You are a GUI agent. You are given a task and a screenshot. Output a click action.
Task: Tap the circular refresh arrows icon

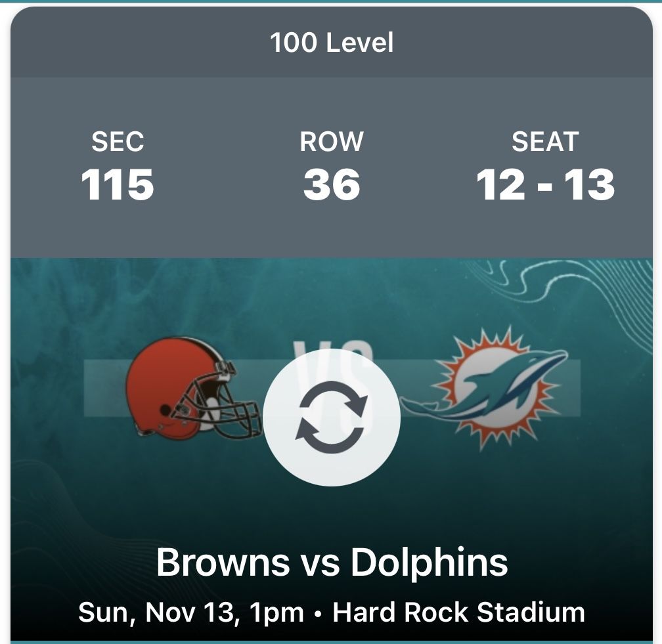[x=332, y=418]
